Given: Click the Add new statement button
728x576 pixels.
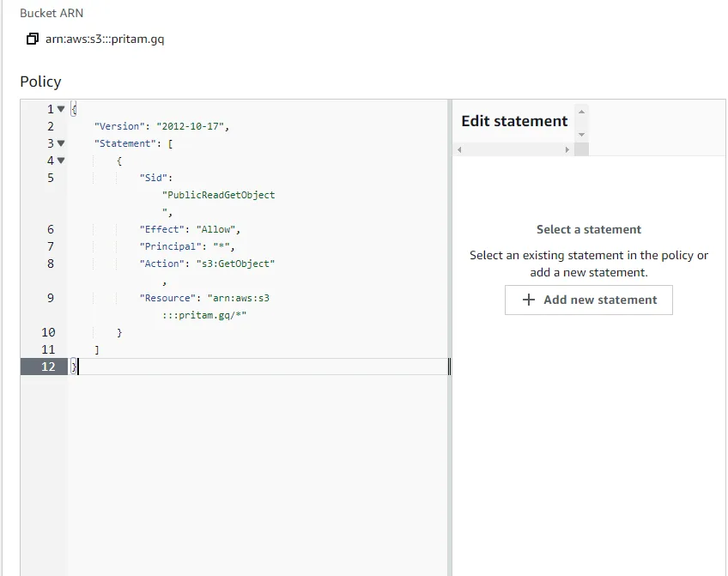Looking at the screenshot, I should pyautogui.click(x=588, y=300).
